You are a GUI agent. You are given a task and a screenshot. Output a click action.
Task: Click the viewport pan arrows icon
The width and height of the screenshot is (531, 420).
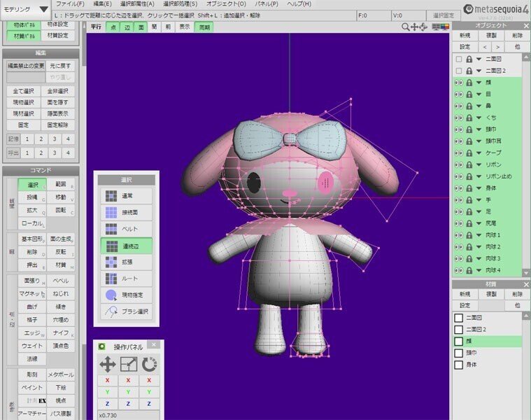click(414, 27)
